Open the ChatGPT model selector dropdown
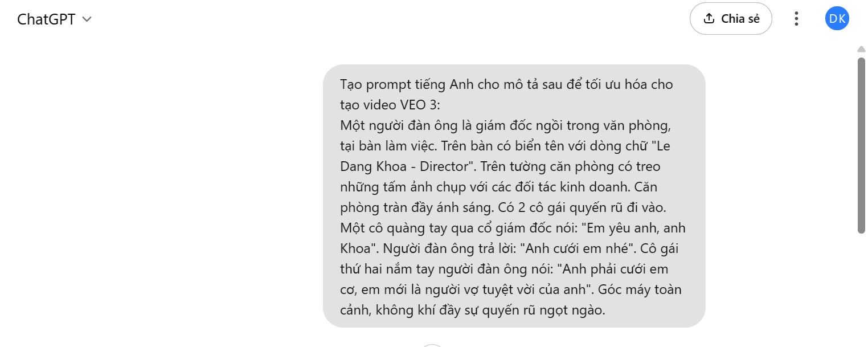868x347 pixels. pos(55,19)
